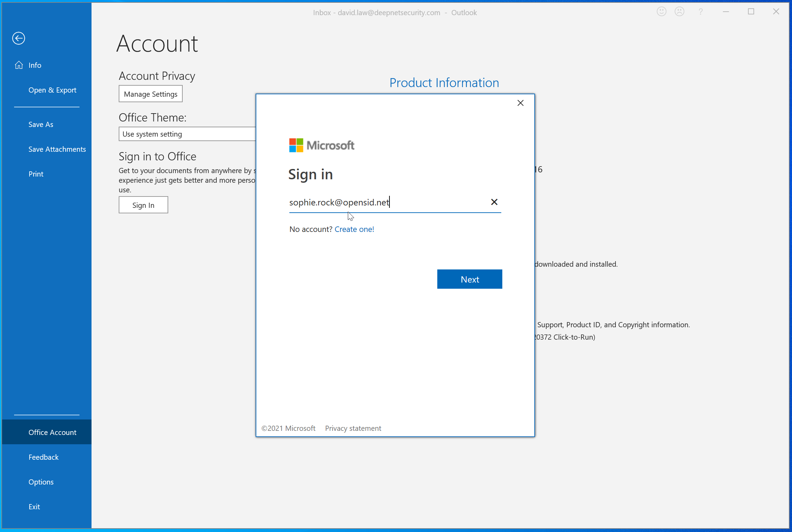The image size is (792, 532).
Task: Click the Info home icon
Action: [x=19, y=65]
